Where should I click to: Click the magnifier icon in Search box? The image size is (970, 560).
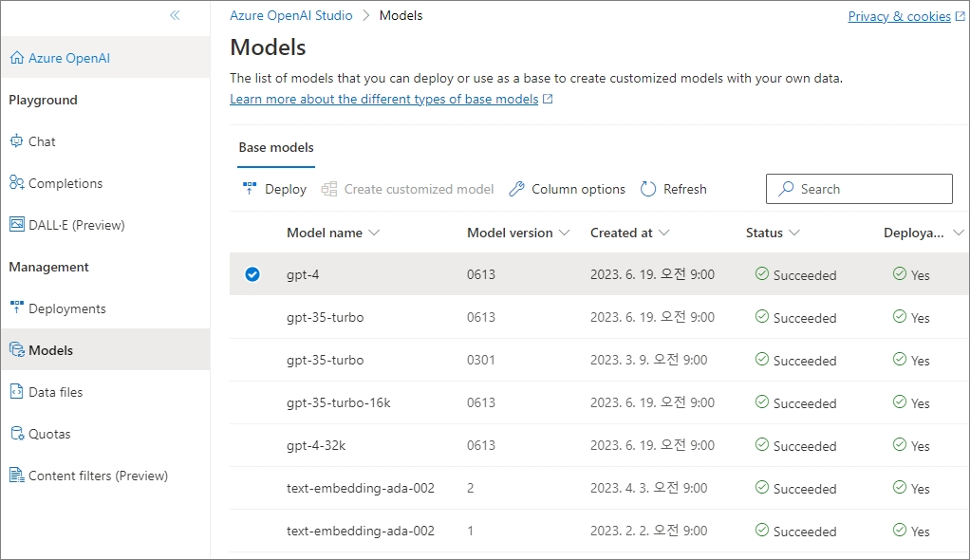coord(786,188)
